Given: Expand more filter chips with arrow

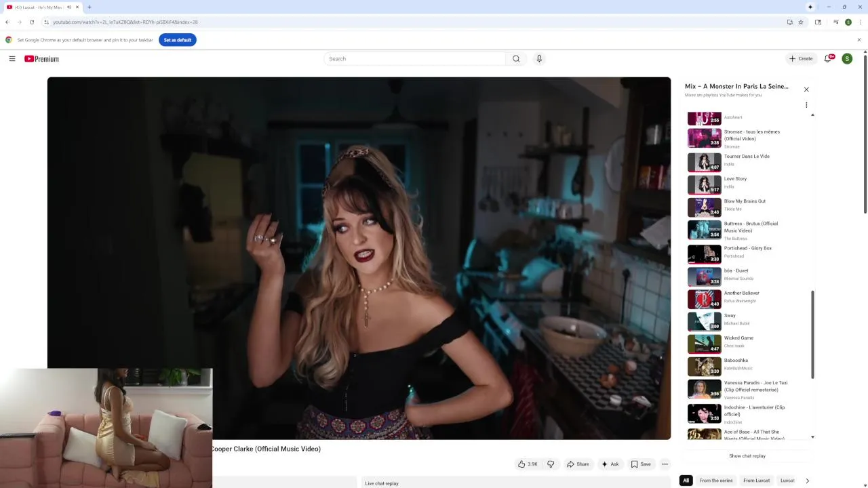Looking at the screenshot, I should click(x=807, y=481).
